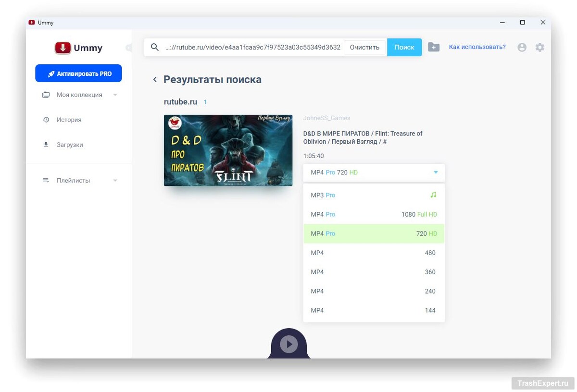Click the Flint video thumbnail

pyautogui.click(x=228, y=150)
